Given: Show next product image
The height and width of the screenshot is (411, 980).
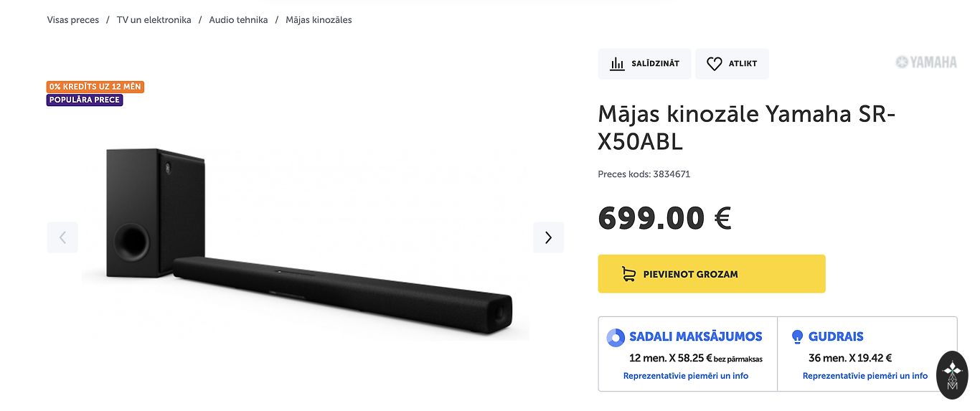Looking at the screenshot, I should click(x=548, y=237).
